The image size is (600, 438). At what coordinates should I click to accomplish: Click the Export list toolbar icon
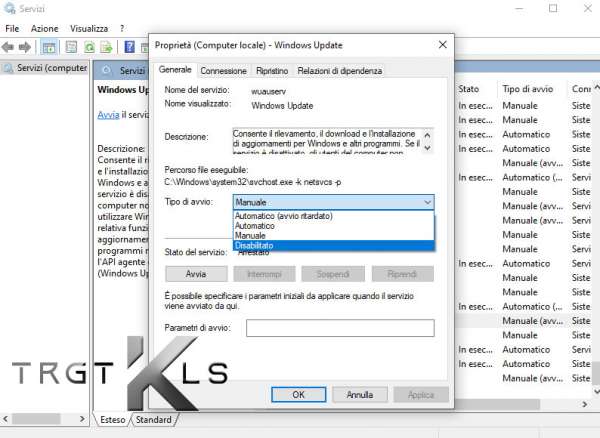point(107,47)
